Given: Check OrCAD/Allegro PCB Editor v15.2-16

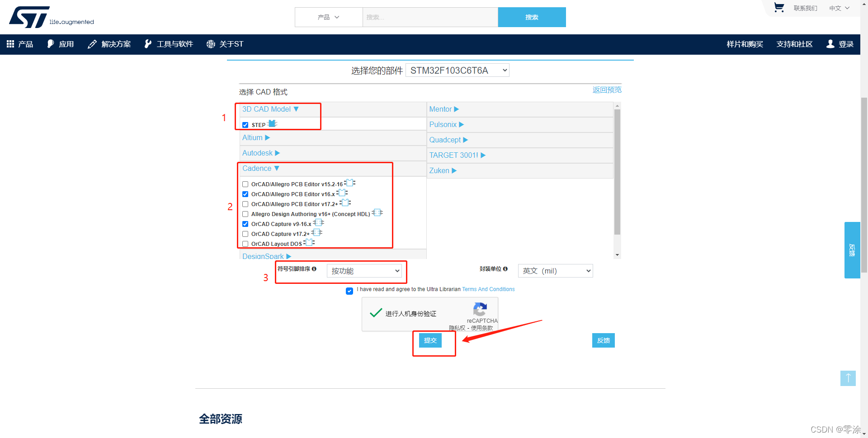Looking at the screenshot, I should pos(245,184).
